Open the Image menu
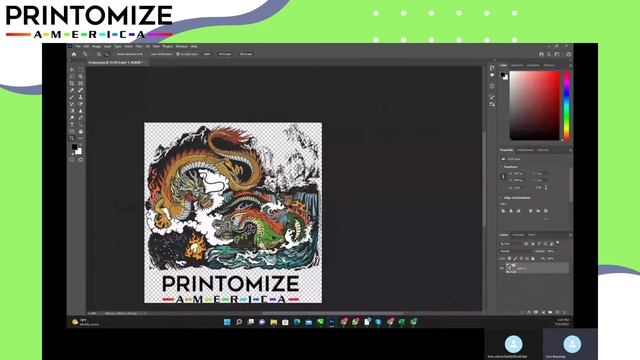The image size is (640, 360). (96, 46)
